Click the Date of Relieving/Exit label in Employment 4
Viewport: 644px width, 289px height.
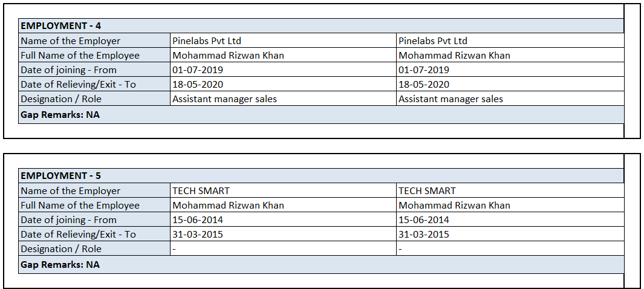(x=79, y=85)
